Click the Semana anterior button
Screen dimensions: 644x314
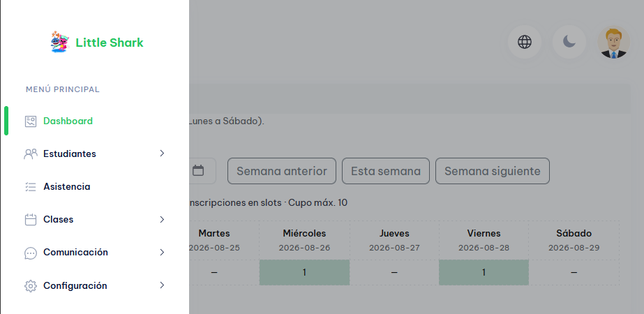point(282,171)
